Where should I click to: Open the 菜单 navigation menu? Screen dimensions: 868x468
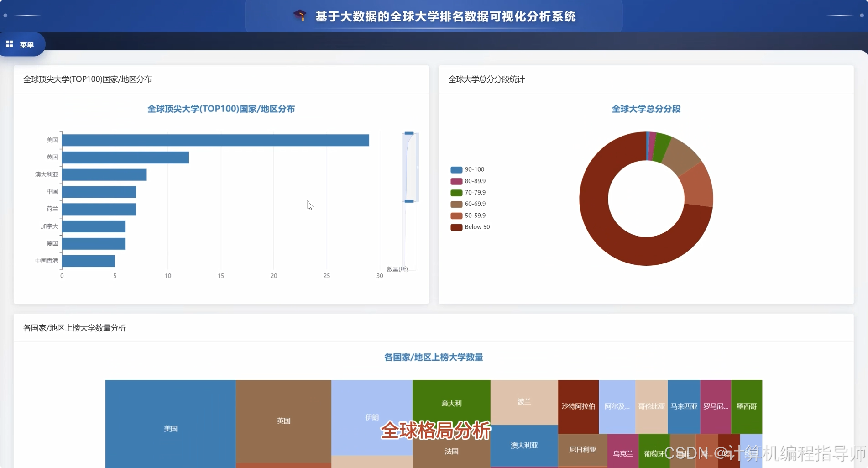point(26,44)
